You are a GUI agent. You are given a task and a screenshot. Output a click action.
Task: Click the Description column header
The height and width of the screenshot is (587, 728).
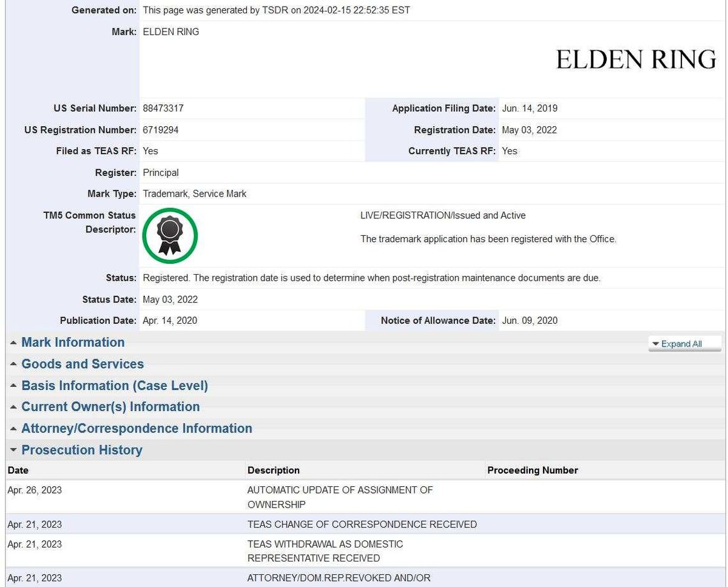273,471
